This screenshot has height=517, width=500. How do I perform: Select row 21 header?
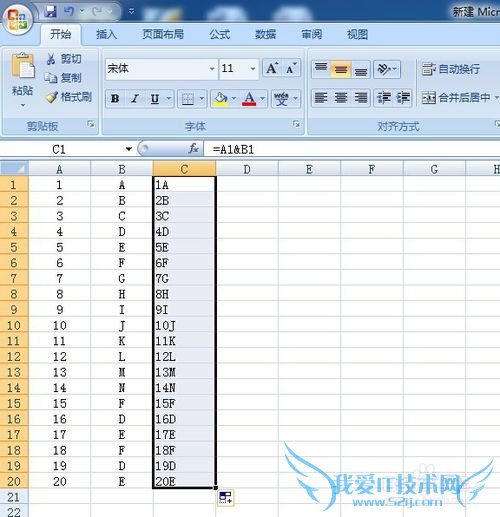pyautogui.click(x=14, y=497)
